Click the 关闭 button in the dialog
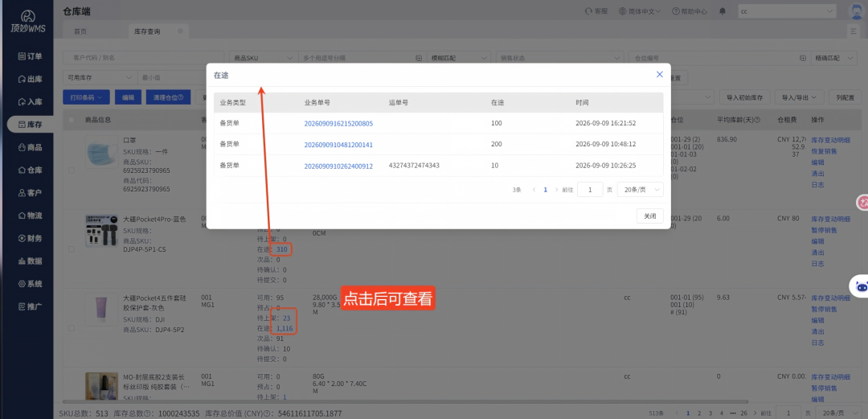Image resolution: width=868 pixels, height=419 pixels. pyautogui.click(x=649, y=216)
